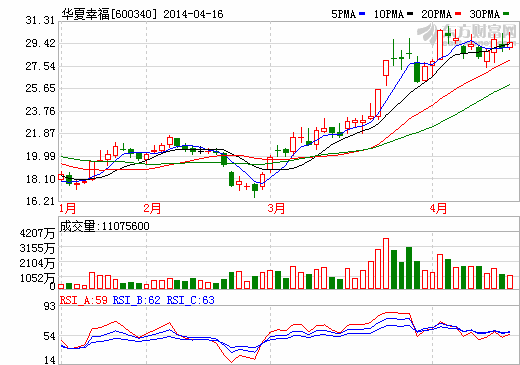
Task: Click the 16.21 price axis label
Action: click(40, 201)
